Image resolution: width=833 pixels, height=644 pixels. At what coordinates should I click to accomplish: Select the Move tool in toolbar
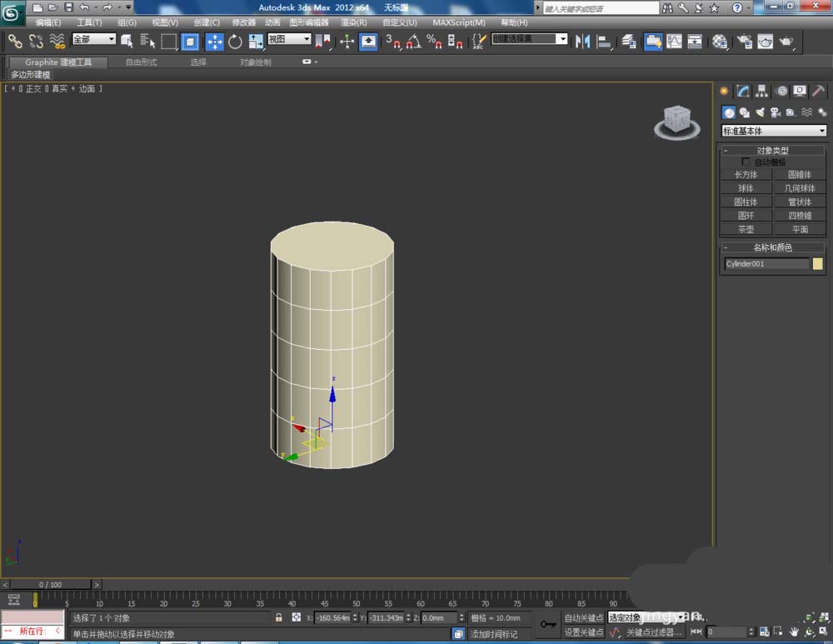click(214, 42)
